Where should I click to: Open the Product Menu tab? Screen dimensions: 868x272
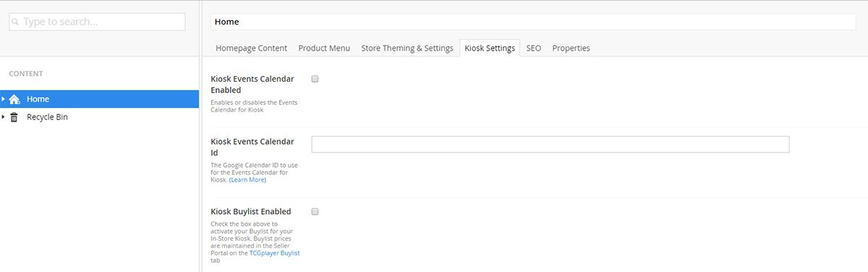coord(324,48)
